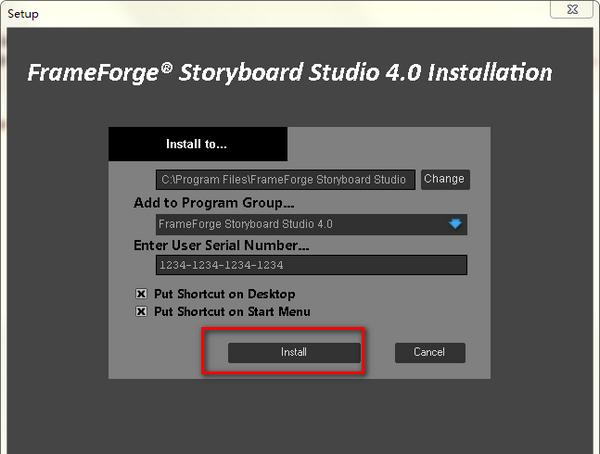The width and height of the screenshot is (600, 454).
Task: Select the Install to... tab header
Action: point(197,144)
